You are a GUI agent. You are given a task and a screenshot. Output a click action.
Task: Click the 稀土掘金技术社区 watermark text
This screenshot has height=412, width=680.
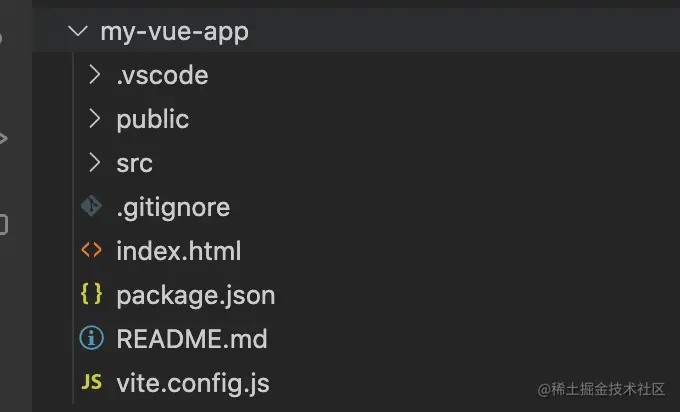point(610,388)
